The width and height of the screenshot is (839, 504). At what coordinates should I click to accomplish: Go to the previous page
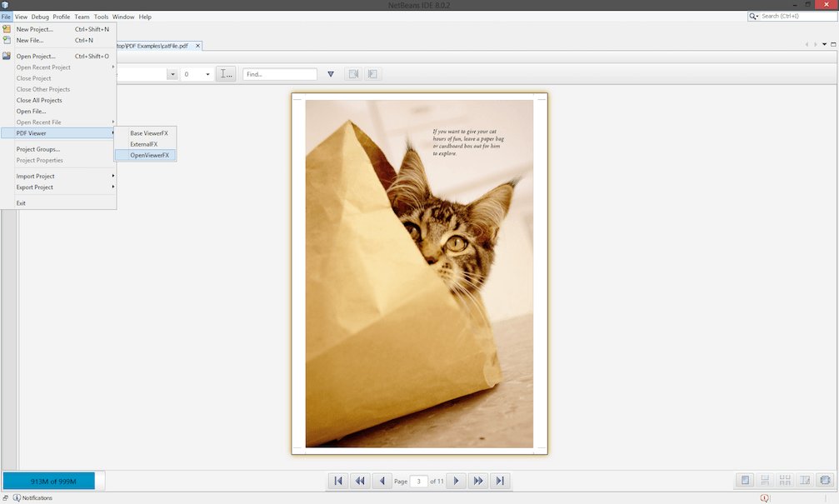click(382, 481)
